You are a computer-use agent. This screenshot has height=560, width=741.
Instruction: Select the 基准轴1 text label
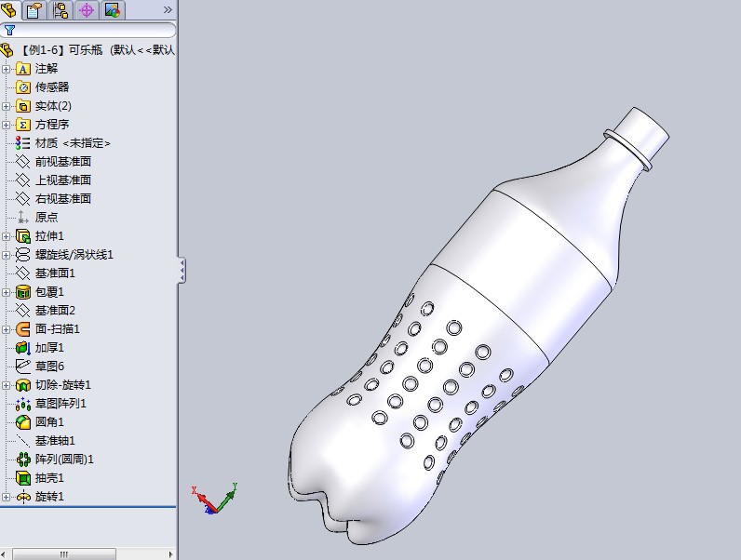(x=55, y=441)
